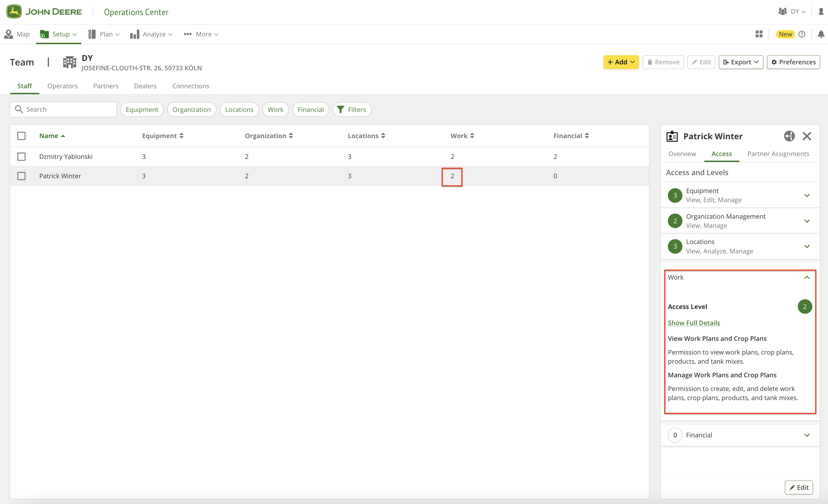Check the Dzmitry Yablonski row checkbox
The image size is (828, 504).
point(21,157)
